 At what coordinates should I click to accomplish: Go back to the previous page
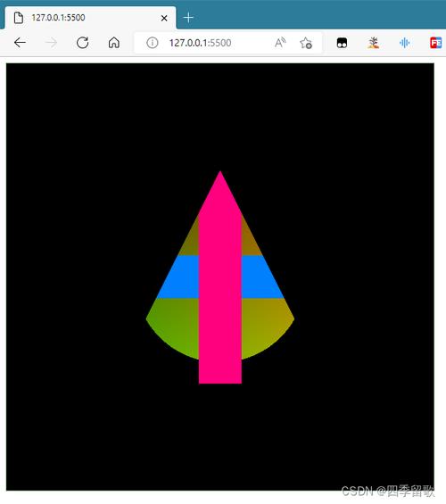pos(20,43)
